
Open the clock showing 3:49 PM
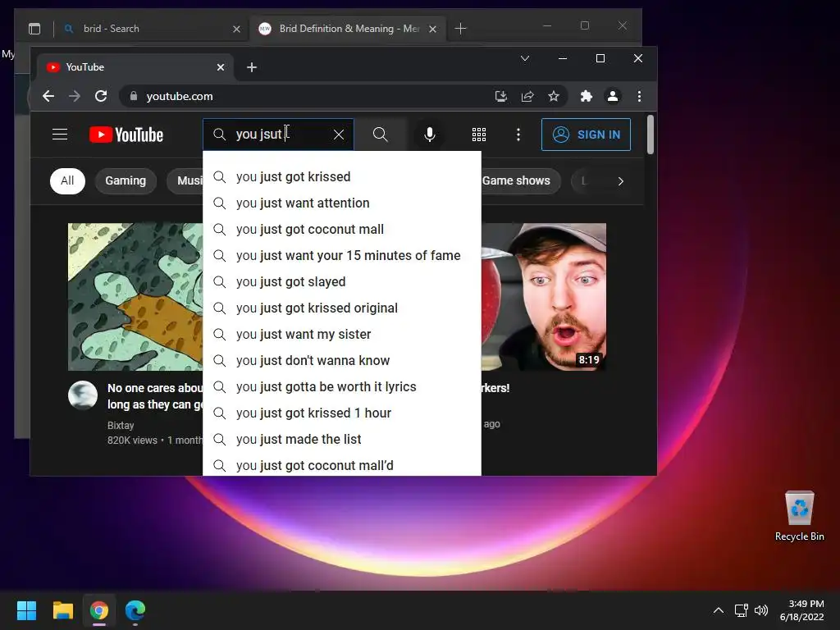(x=802, y=610)
